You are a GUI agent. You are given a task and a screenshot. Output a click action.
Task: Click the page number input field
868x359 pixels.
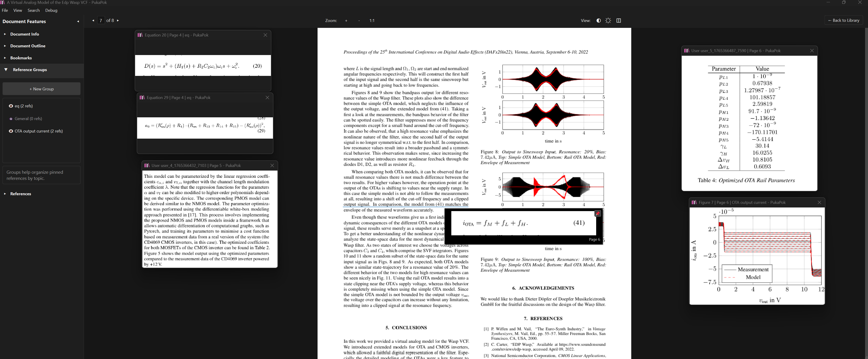101,21
